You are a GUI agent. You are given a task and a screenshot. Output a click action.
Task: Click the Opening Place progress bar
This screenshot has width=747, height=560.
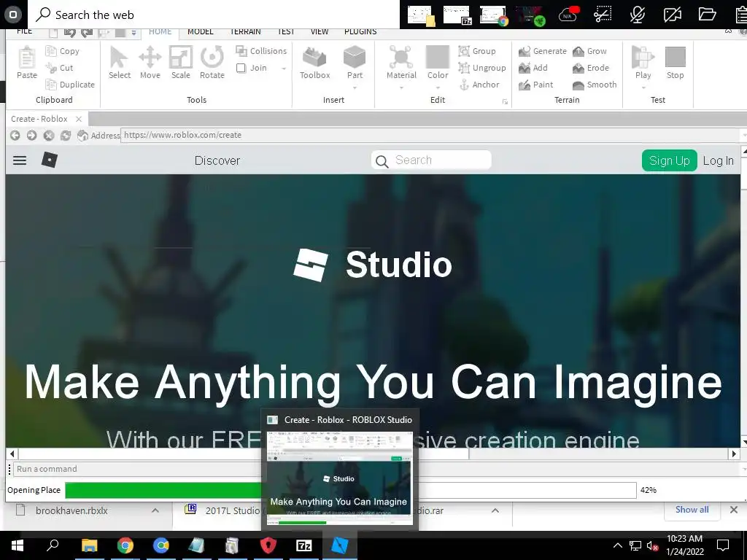pyautogui.click(x=351, y=490)
